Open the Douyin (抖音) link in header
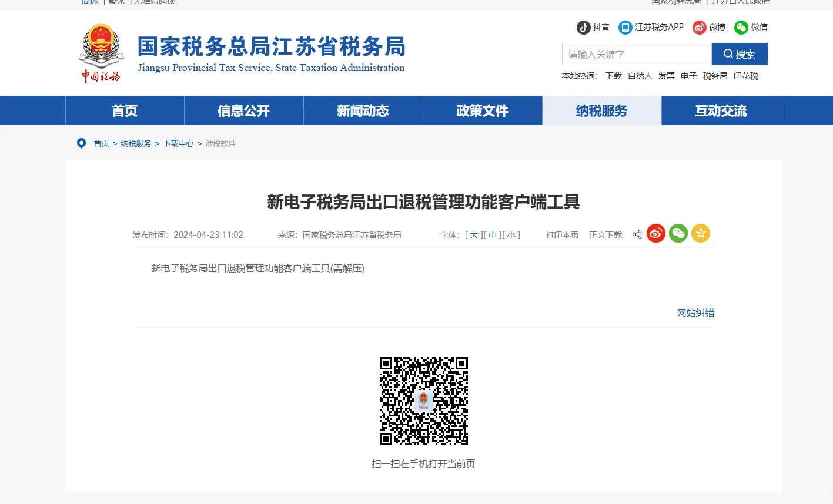 pyautogui.click(x=593, y=27)
